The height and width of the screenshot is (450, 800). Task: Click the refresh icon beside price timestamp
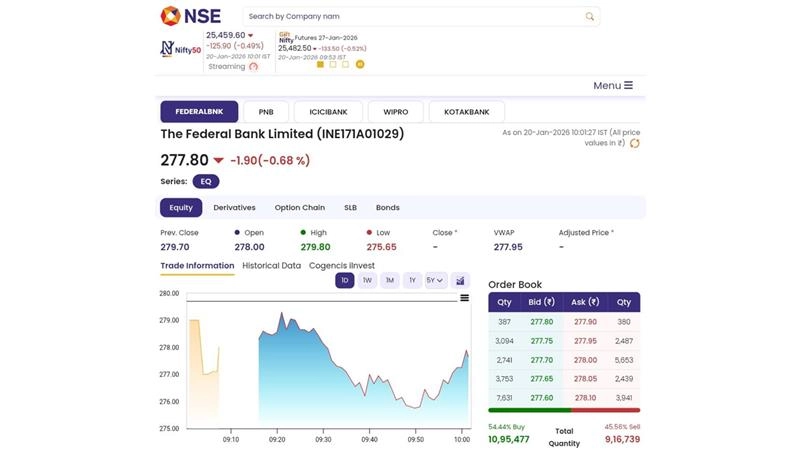(634, 143)
